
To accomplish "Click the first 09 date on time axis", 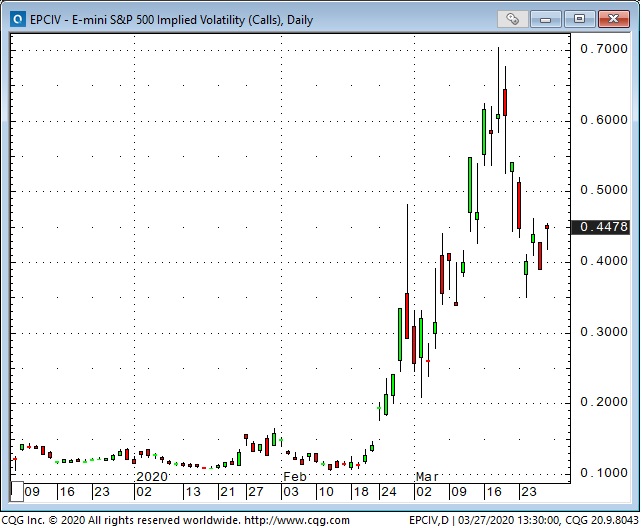I will [32, 492].
